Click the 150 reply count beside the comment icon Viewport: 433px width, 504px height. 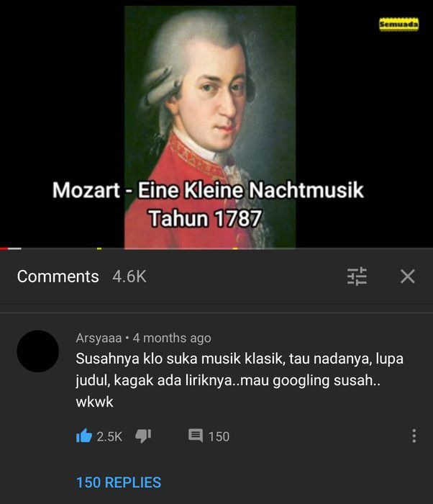pyautogui.click(x=219, y=436)
